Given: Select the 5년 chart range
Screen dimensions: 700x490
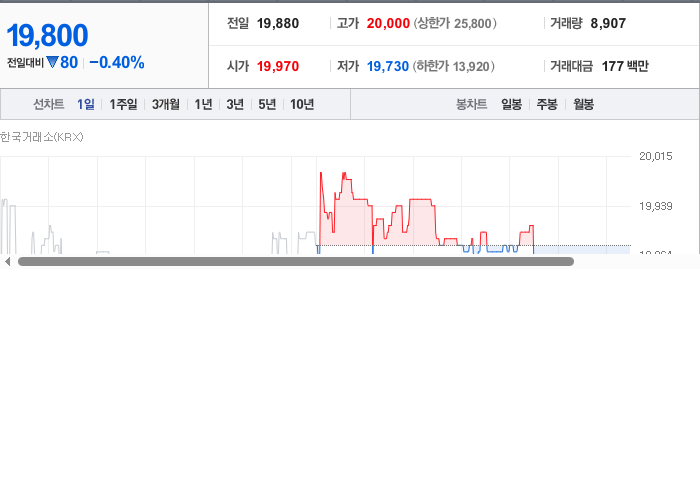Looking at the screenshot, I should (267, 104).
